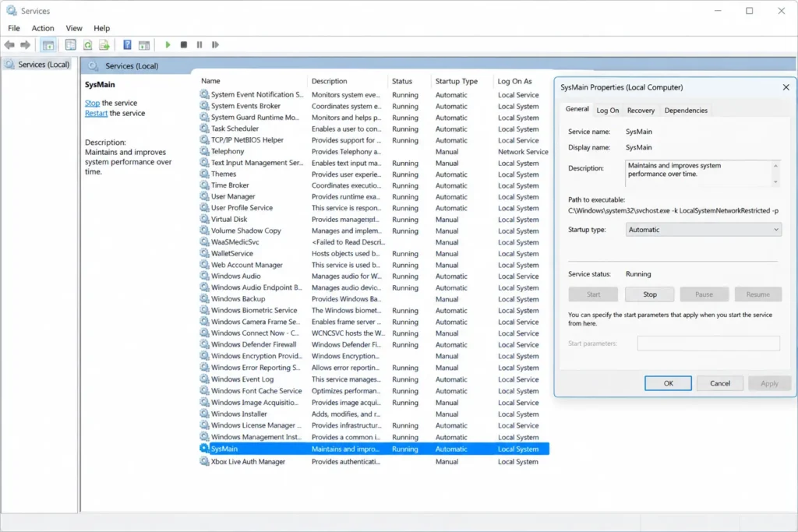798x532 pixels.
Task: Switch to the Recovery tab
Action: coord(641,111)
